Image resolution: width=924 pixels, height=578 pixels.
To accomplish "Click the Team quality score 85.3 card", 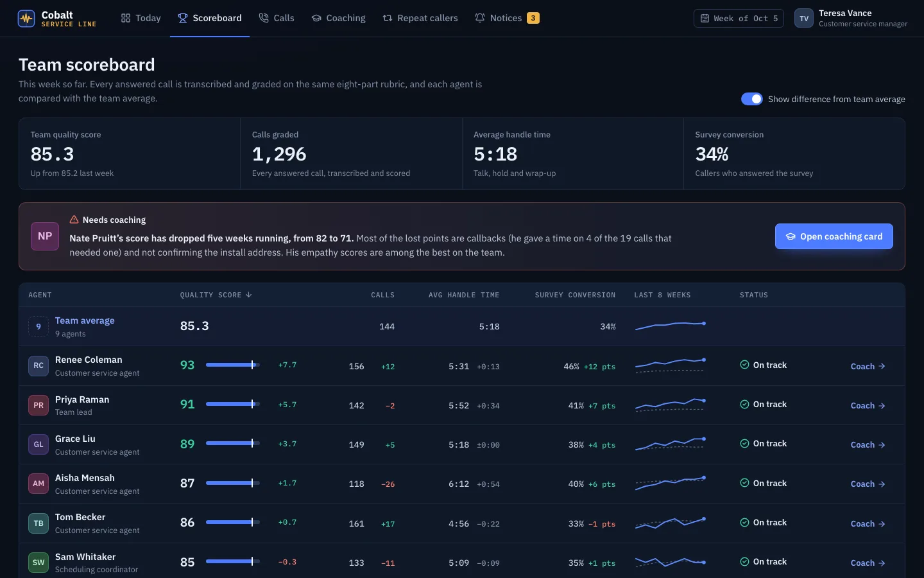I will [130, 153].
